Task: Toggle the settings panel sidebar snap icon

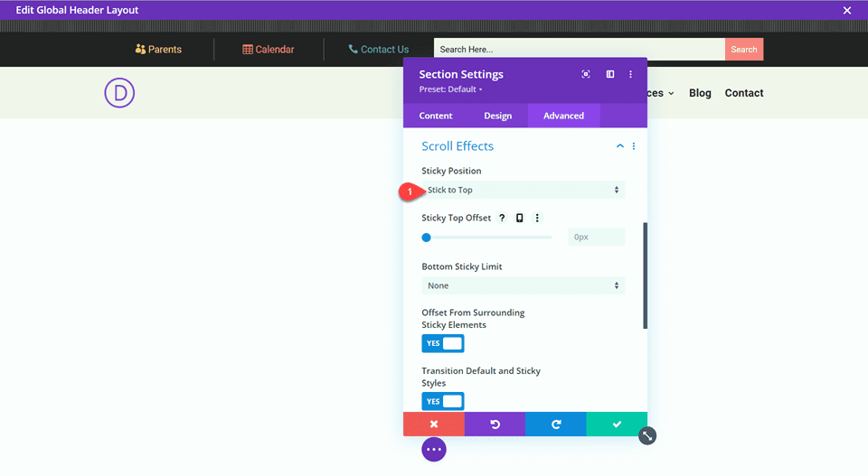Action: pos(610,74)
